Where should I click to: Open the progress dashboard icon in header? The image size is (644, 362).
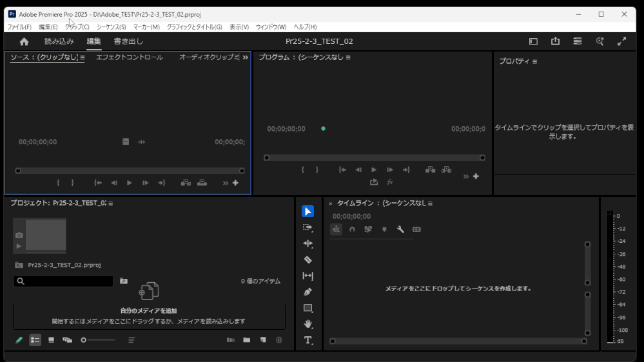578,41
